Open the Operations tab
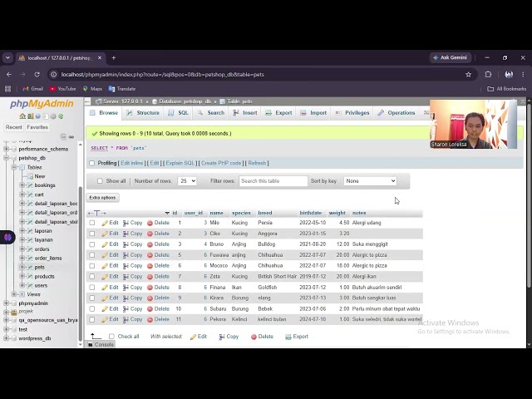This screenshot has width=532, height=399. click(x=397, y=113)
